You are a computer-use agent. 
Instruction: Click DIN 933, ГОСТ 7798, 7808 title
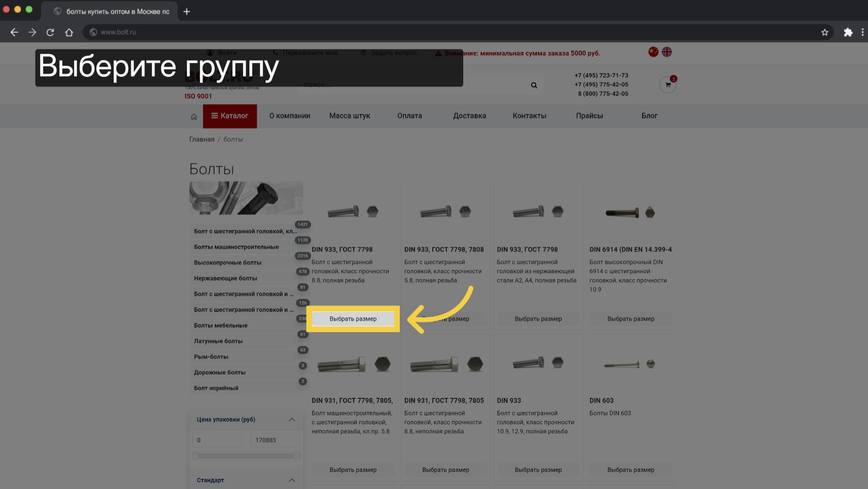coord(444,250)
